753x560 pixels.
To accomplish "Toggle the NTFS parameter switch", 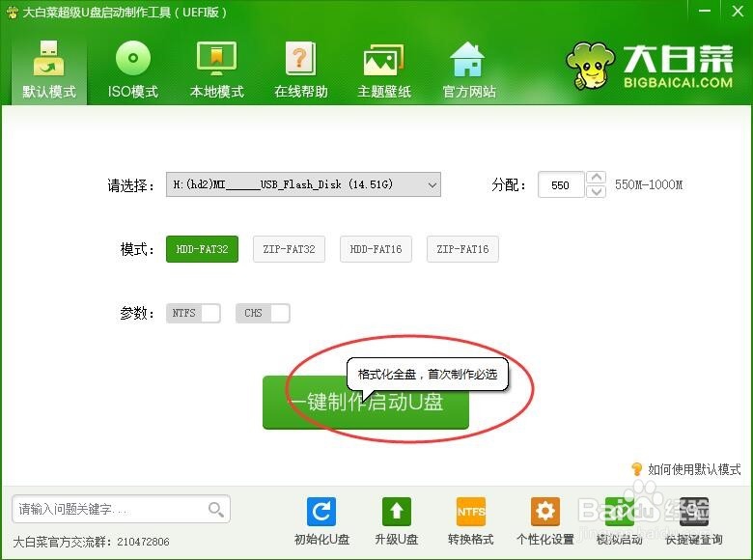I will (x=193, y=313).
